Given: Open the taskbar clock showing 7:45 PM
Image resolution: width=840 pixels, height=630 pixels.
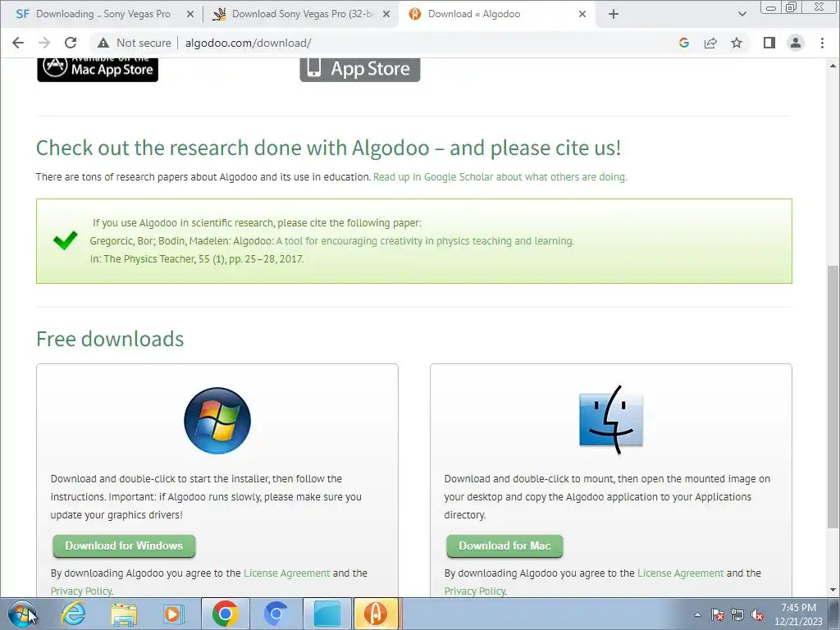Looking at the screenshot, I should point(798,614).
